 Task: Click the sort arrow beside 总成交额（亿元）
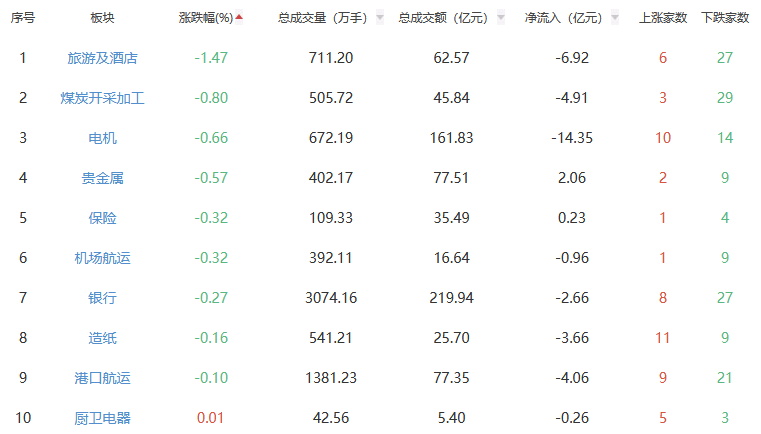pyautogui.click(x=503, y=18)
